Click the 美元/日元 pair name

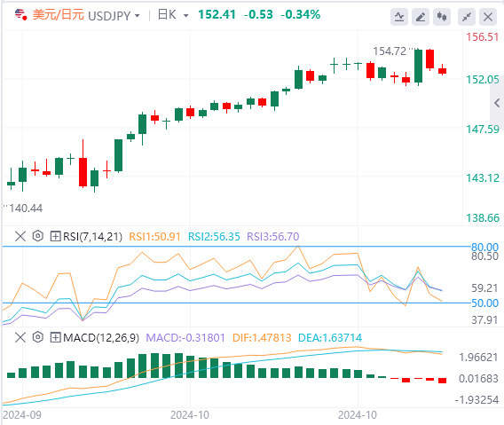(x=59, y=15)
